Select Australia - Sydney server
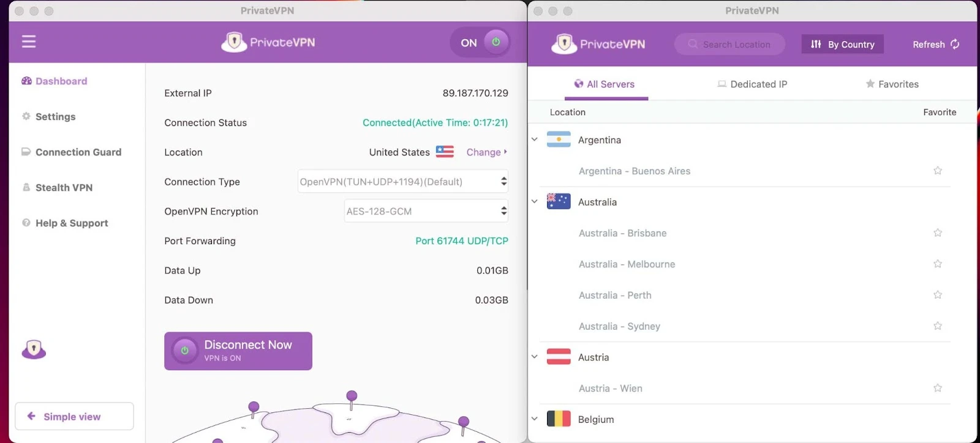980x443 pixels. click(x=620, y=327)
